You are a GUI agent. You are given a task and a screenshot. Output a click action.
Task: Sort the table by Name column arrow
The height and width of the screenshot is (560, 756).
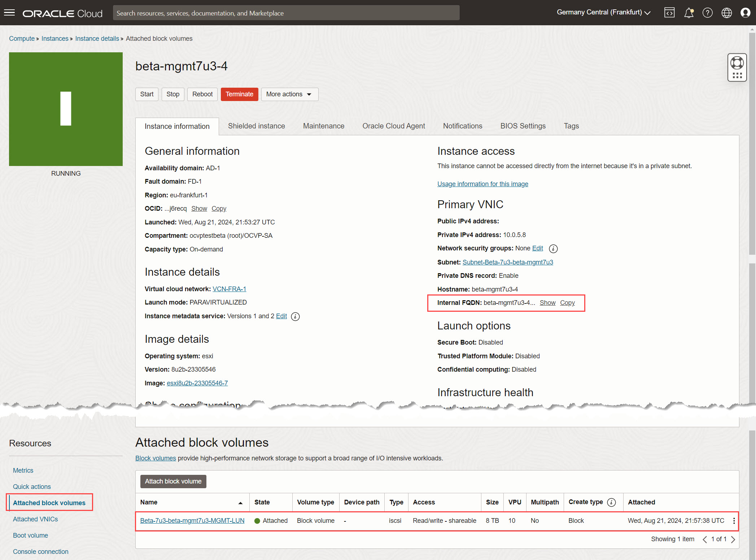tap(240, 503)
